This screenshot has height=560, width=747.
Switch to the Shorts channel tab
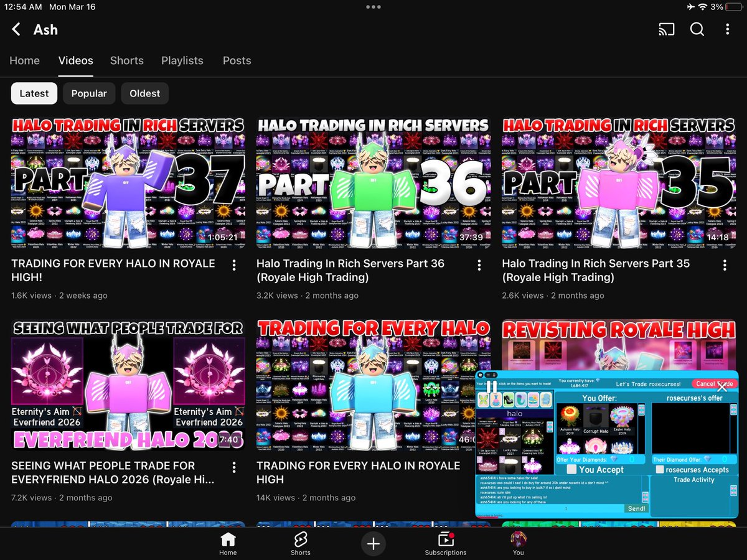(127, 60)
